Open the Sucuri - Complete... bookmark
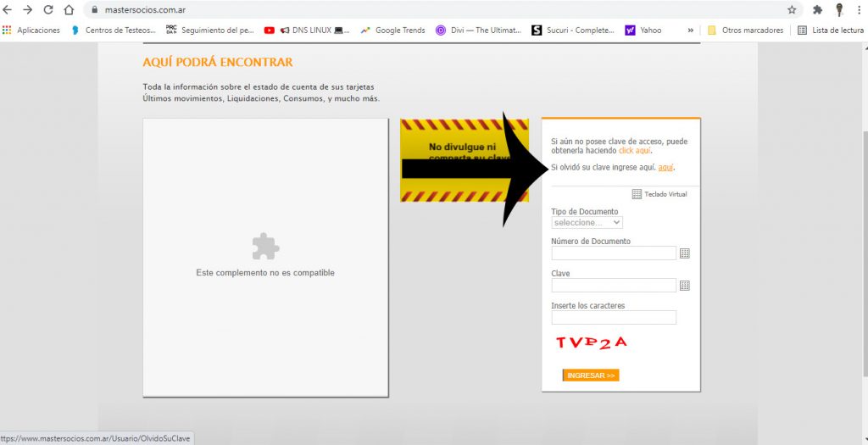 point(573,31)
